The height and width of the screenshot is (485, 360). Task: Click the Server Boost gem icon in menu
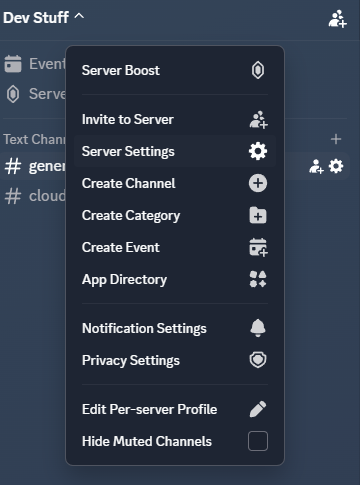258,70
